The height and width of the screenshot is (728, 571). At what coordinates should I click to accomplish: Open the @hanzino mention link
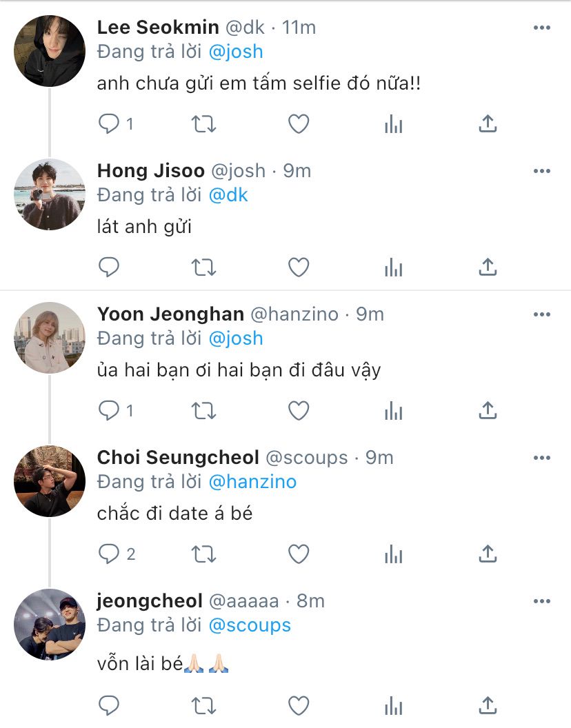pos(252,482)
